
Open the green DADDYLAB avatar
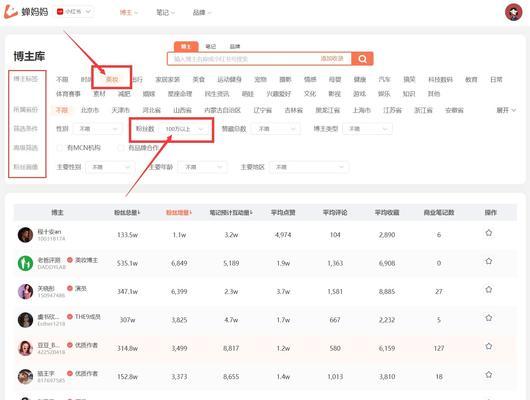pos(25,263)
